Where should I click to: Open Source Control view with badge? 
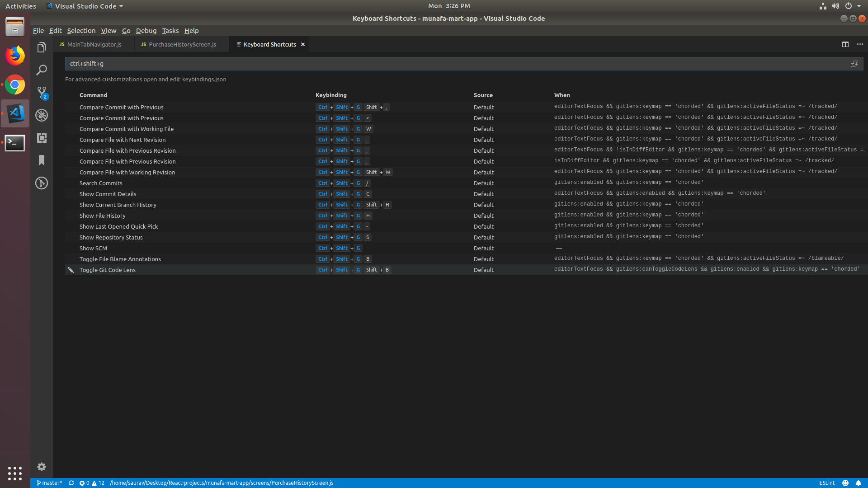pos(42,93)
